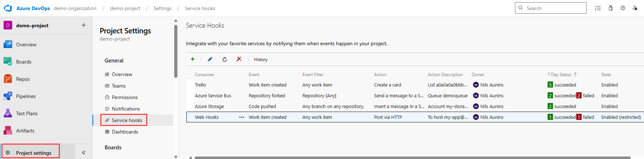Collapse the left navigation with the chevron
This screenshot has height=159, width=644.
tap(84, 153)
